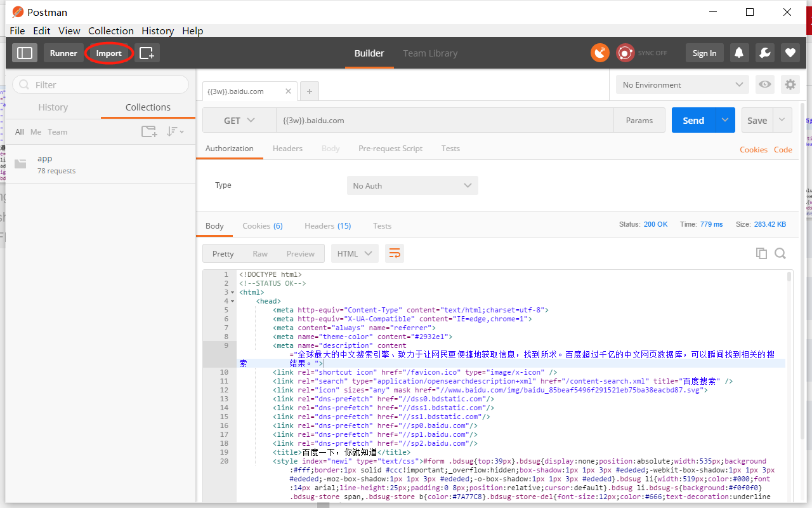Open the View menu

click(69, 30)
